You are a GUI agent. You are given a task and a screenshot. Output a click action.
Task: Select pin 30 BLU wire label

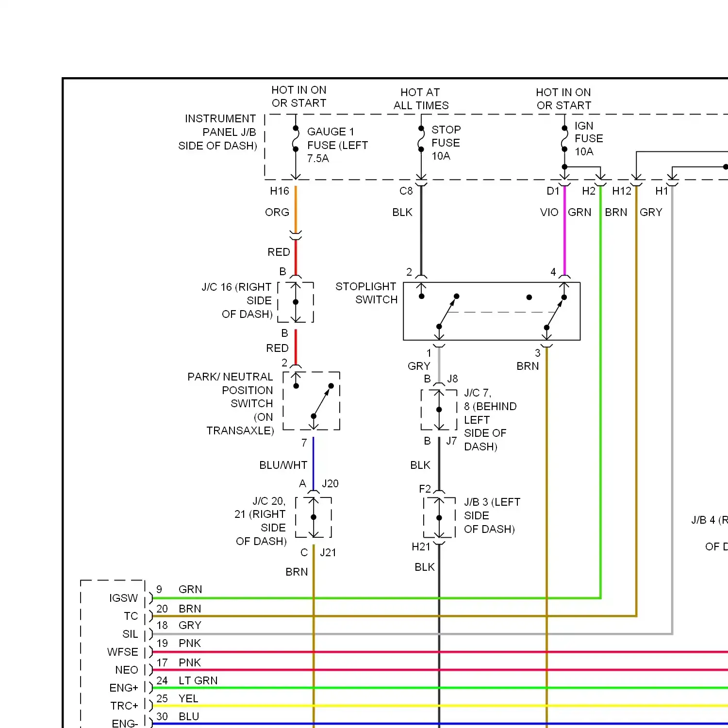178,717
